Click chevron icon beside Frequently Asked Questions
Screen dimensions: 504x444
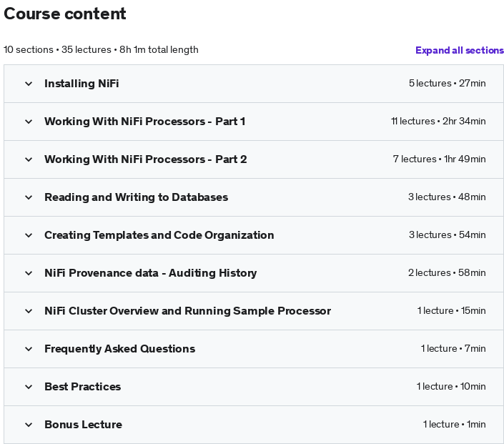[x=29, y=350]
